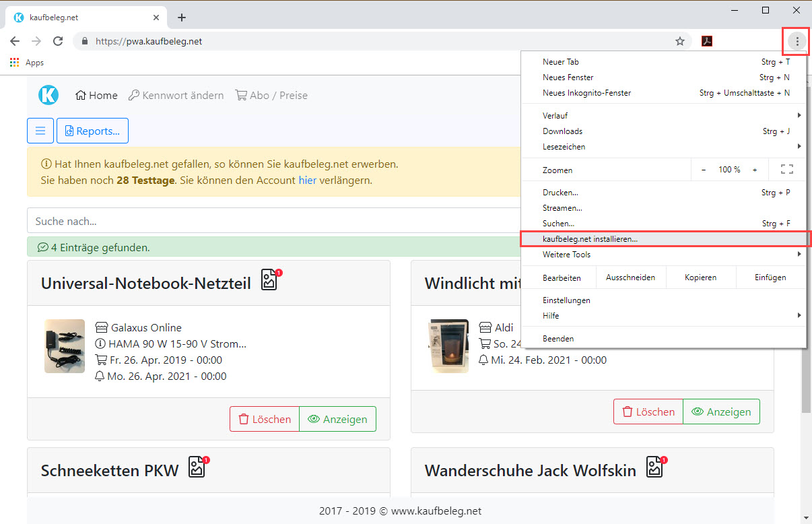Click the Reports button

click(x=92, y=131)
